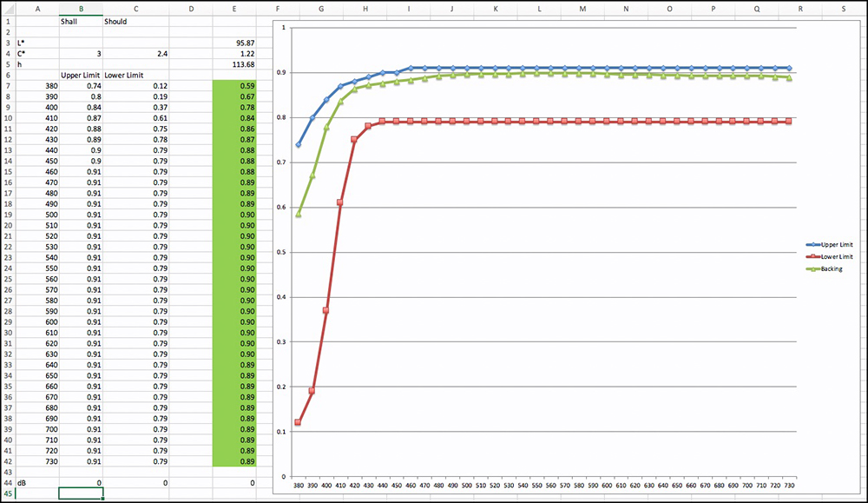Screen dimensions: 868x503
Task: Click the 'Upper Limit' header cell in column B
Action: [x=81, y=76]
